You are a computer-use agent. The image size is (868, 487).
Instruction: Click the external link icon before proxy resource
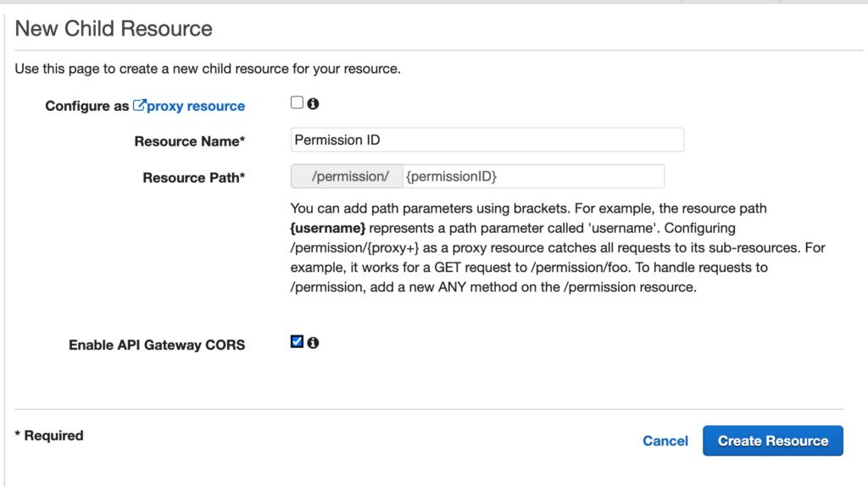[139, 106]
